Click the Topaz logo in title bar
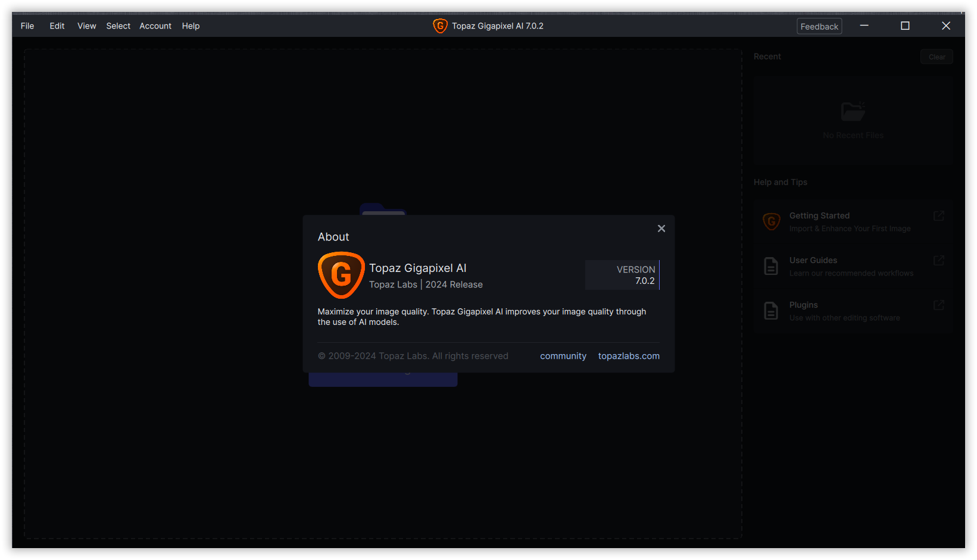977x560 pixels. [x=440, y=26]
